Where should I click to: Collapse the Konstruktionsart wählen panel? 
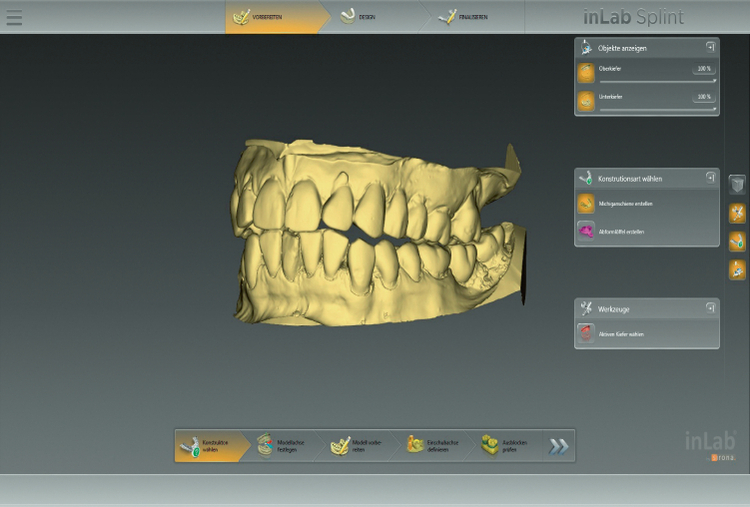click(710, 177)
